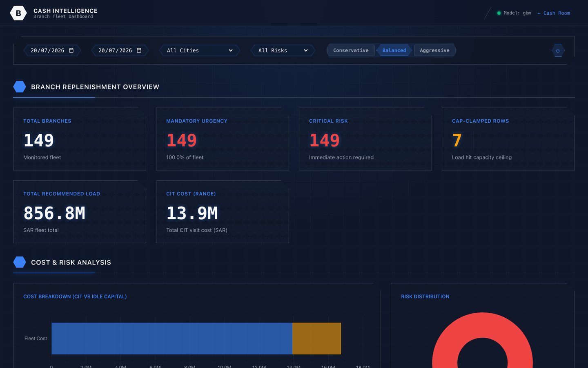Click the green model status dot
The height and width of the screenshot is (368, 588).
point(499,13)
